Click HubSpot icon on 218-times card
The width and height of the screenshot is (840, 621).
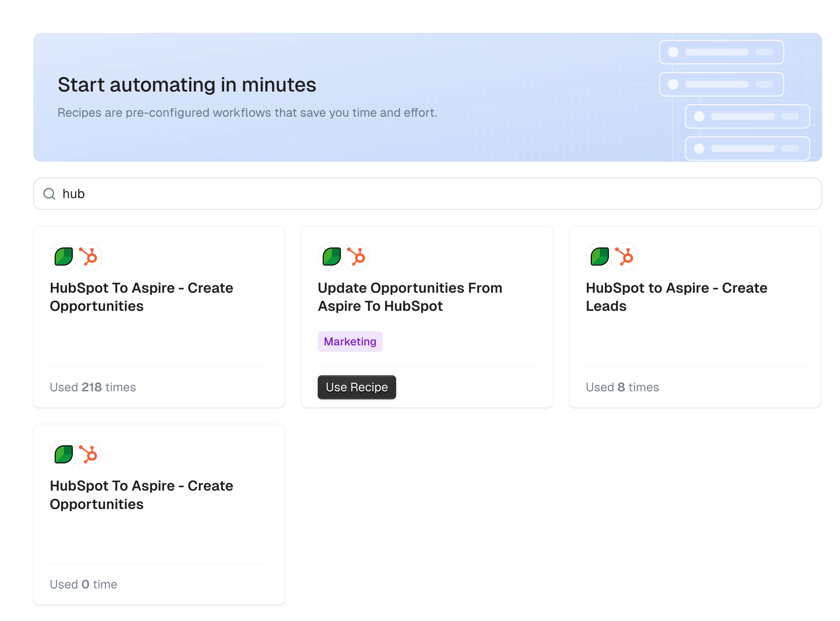[x=88, y=257]
